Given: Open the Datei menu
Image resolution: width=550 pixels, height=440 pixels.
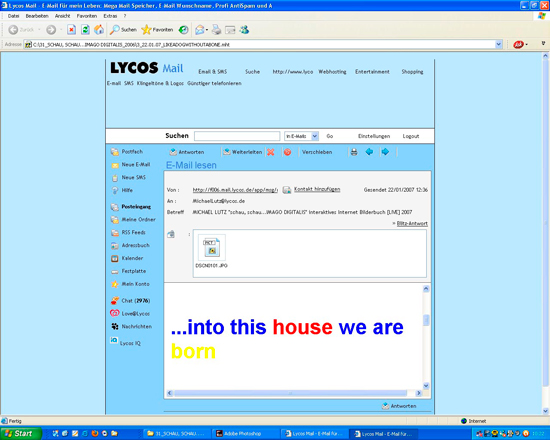Looking at the screenshot, I should click(13, 16).
